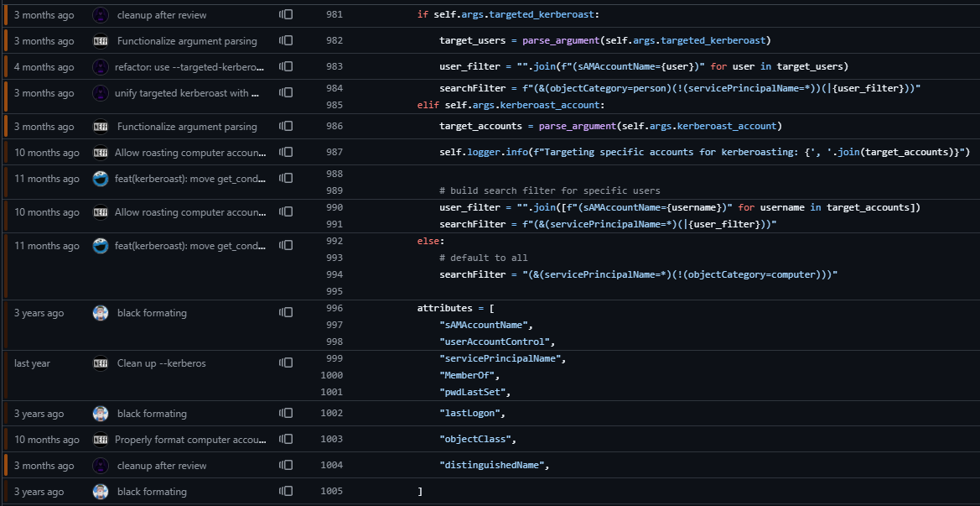Image resolution: width=980 pixels, height=506 pixels.
Task: Open NEFF avatar beside Clean up --kerberos
Action: pos(101,363)
